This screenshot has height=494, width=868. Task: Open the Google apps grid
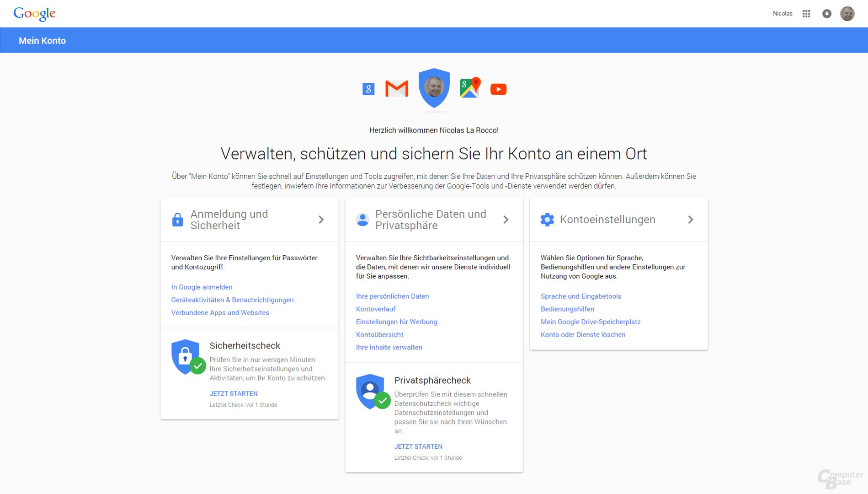(806, 14)
